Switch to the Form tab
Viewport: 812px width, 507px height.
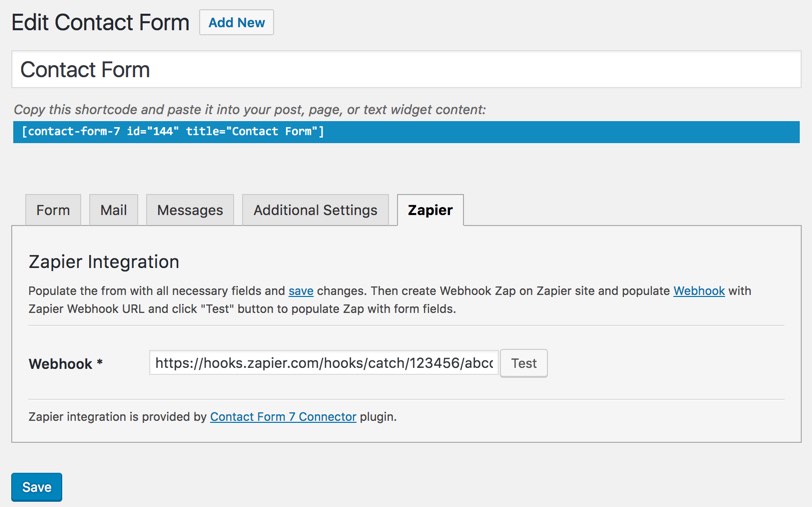53,210
